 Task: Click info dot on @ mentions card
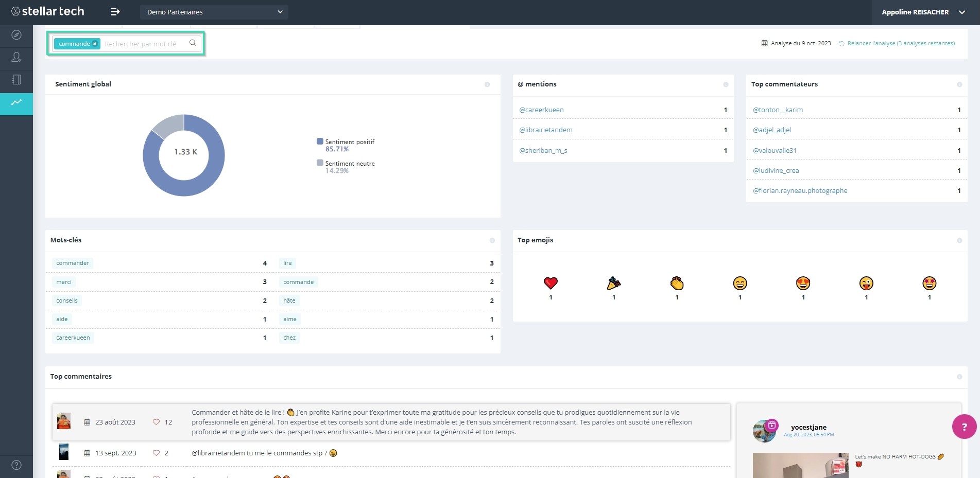tap(726, 84)
